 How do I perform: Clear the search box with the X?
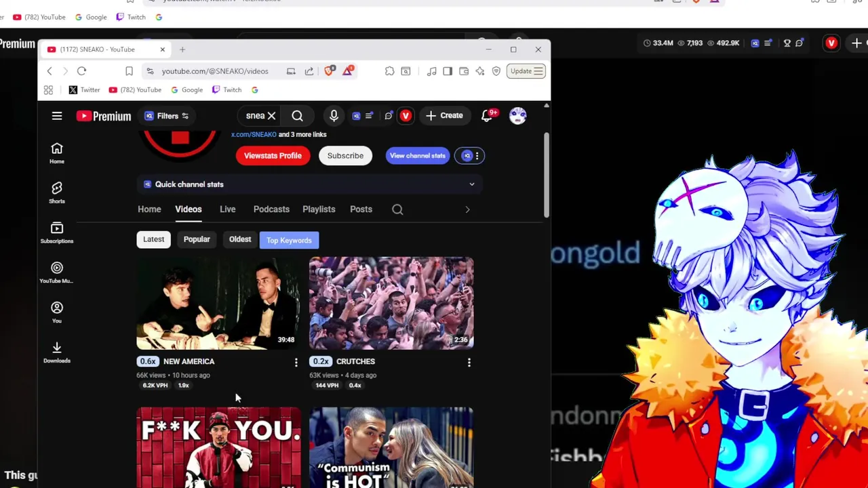271,116
